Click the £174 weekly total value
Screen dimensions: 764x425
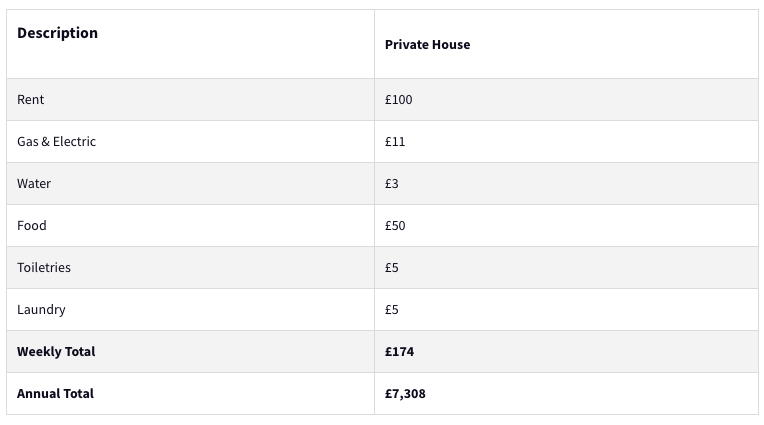400,352
